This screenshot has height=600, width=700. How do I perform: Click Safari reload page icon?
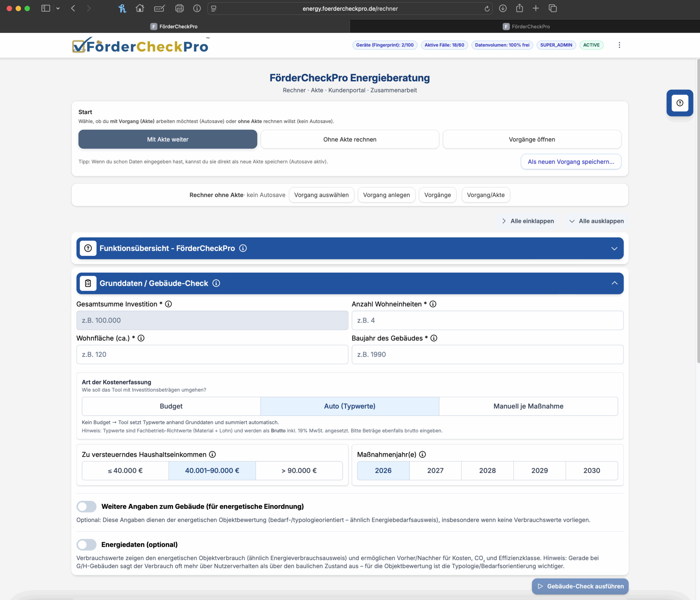pos(487,9)
